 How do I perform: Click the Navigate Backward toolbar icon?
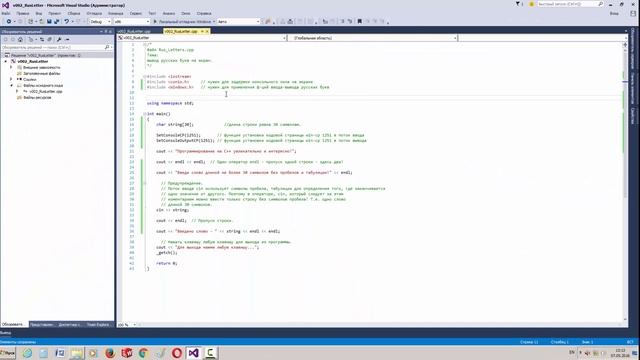[8, 22]
